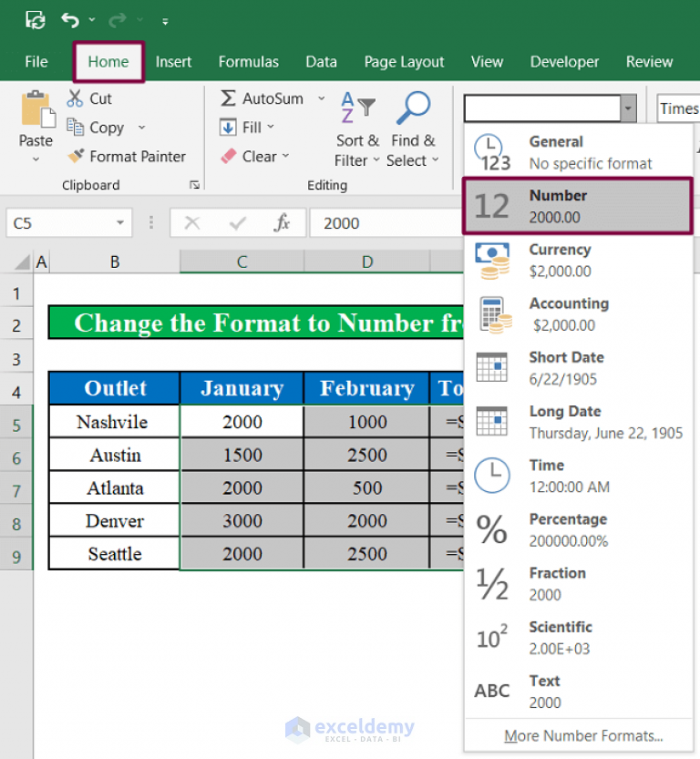Expand the Copy options arrow
This screenshot has height=759, width=700.
141,128
